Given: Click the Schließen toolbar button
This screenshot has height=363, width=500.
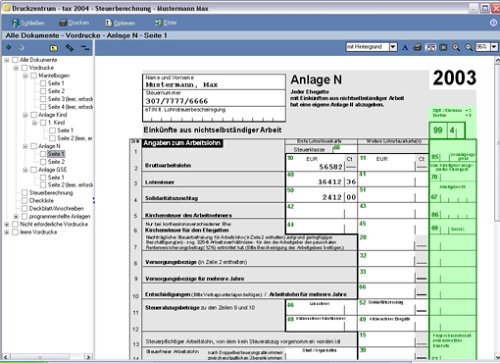Looking at the screenshot, I should click(x=28, y=23).
